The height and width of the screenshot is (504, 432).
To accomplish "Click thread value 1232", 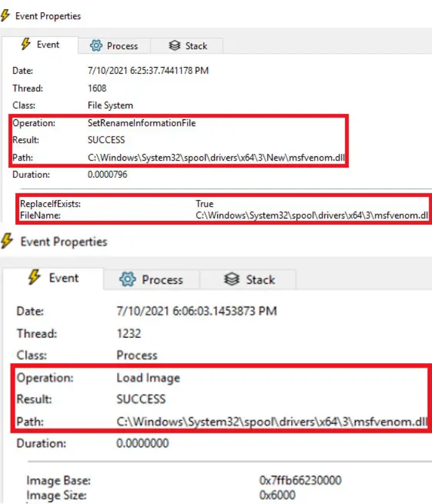I will coord(129,334).
